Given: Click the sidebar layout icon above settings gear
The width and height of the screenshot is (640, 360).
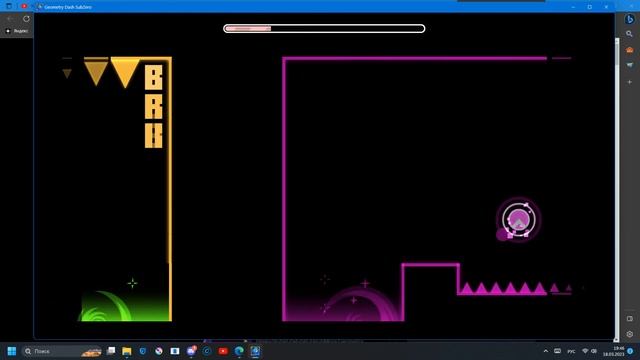Looking at the screenshot, I should point(629,318).
